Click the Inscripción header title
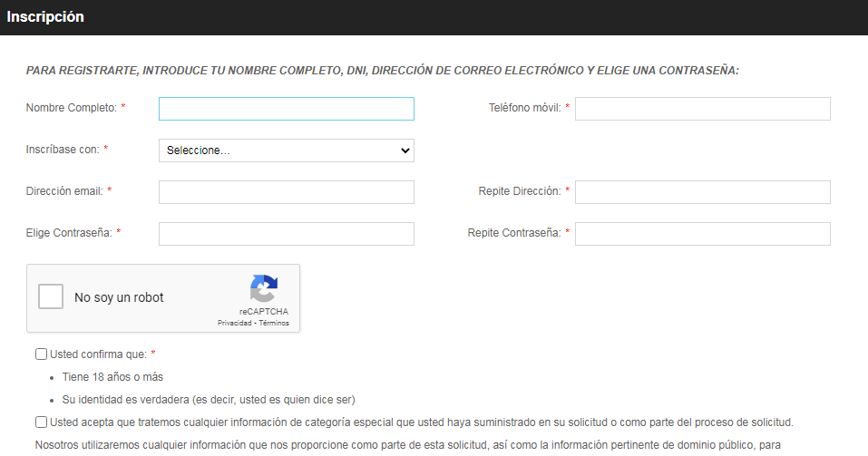Image resolution: width=868 pixels, height=456 pixels. (x=45, y=17)
